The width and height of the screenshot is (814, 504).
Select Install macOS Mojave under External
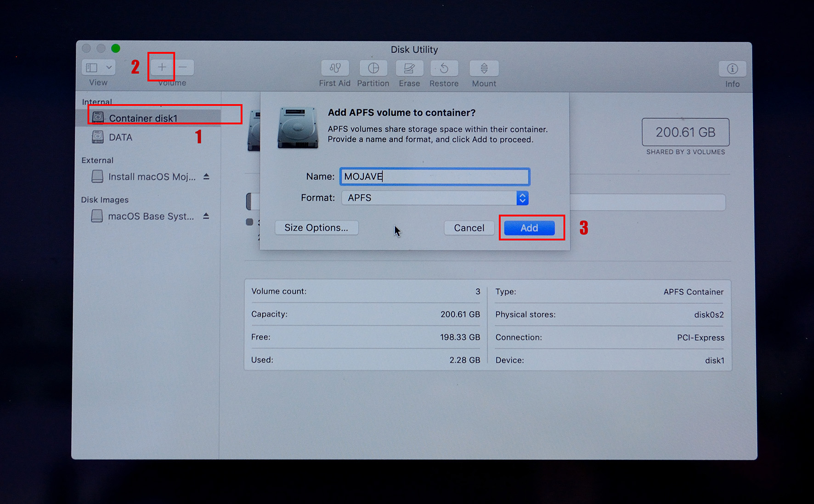[152, 176]
